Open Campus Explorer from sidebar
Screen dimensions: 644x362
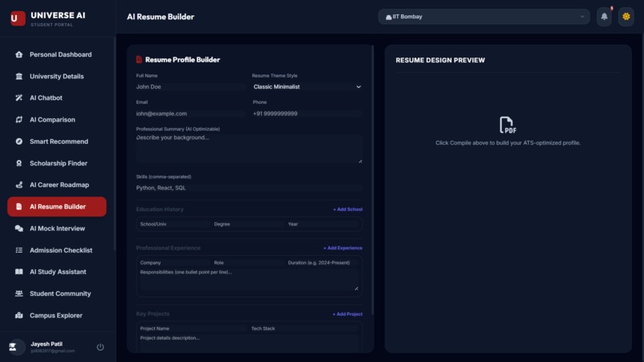coord(57,315)
